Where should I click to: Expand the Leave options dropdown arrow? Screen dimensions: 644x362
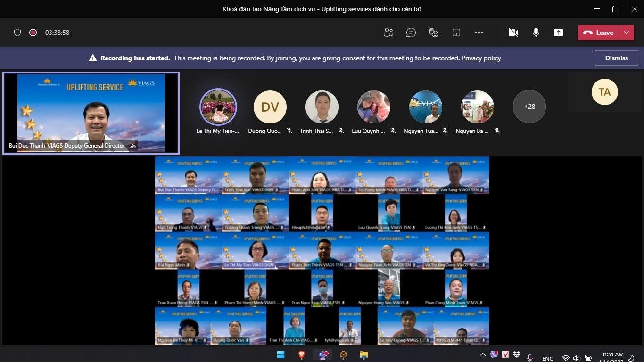pos(626,33)
